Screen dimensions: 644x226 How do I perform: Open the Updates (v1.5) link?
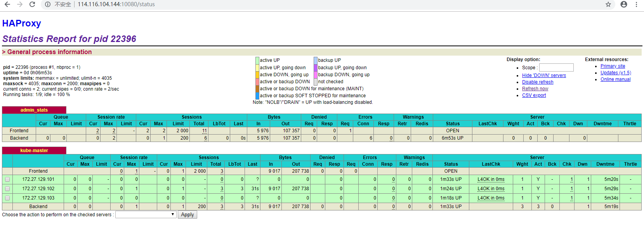[616, 73]
